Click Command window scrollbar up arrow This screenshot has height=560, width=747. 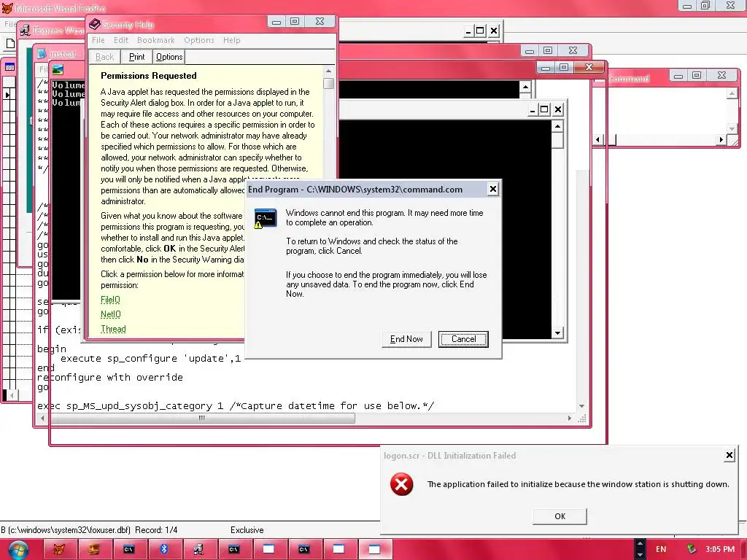click(732, 93)
